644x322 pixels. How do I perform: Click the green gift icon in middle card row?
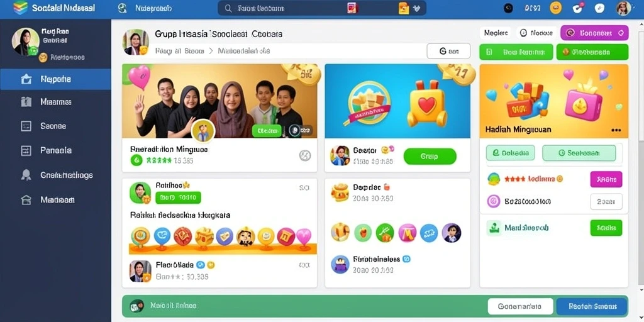pyautogui.click(x=385, y=233)
